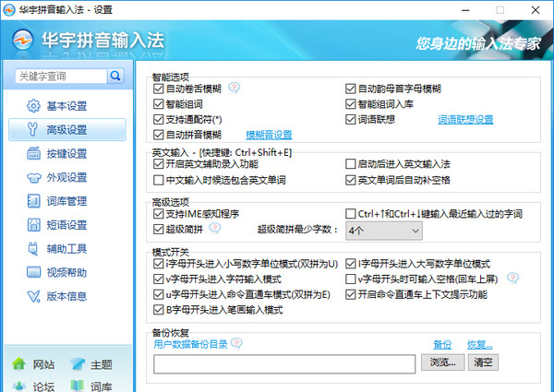
Task: Enable Ctrl+↑和Ctrl+↓ recent input option
Action: pos(351,214)
